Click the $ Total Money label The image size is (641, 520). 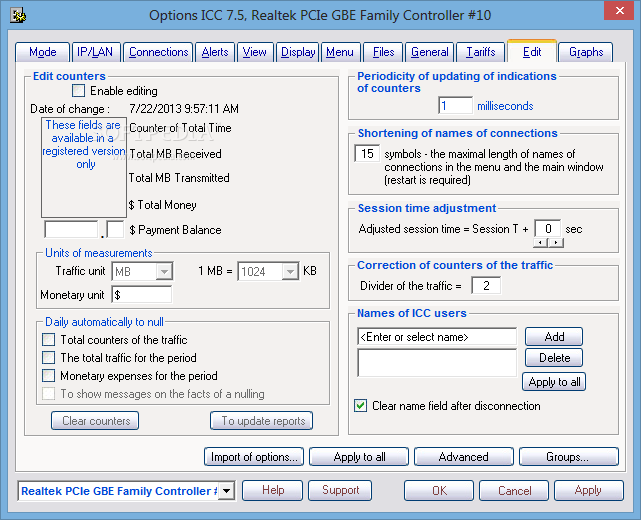point(163,205)
